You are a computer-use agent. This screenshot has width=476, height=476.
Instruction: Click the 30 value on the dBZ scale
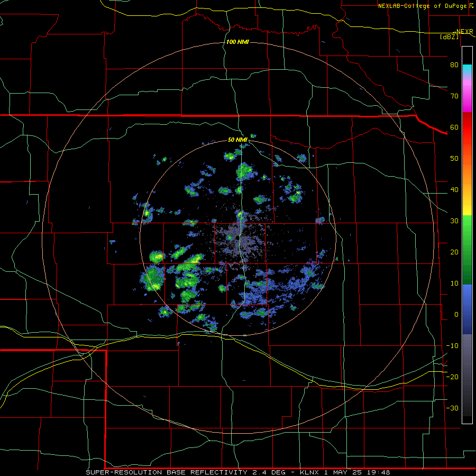tap(454, 221)
